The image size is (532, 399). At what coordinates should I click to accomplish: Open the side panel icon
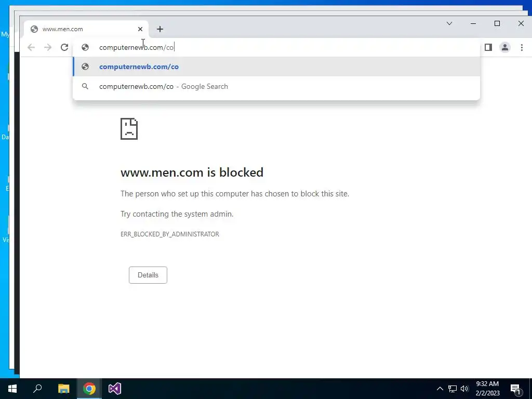(x=488, y=47)
